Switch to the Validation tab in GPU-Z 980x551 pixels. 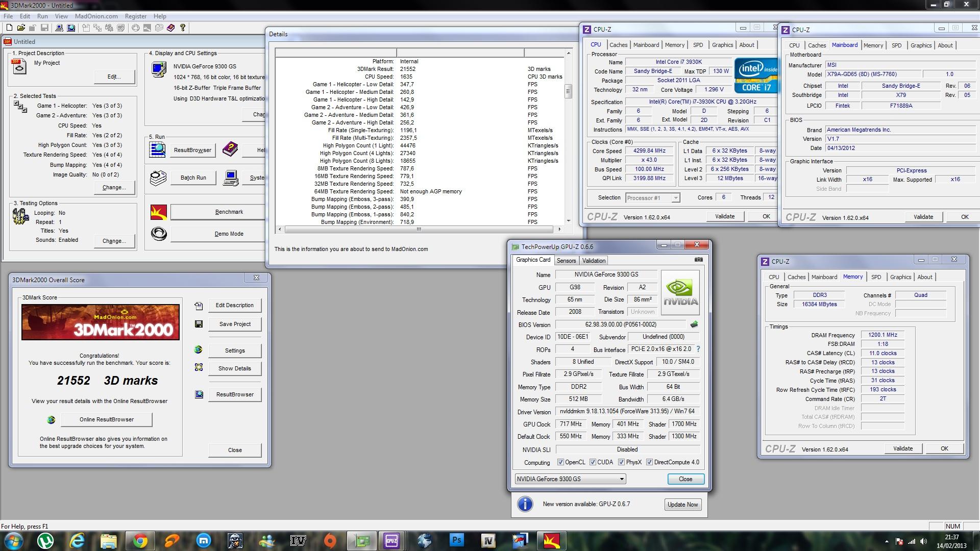[x=594, y=261]
